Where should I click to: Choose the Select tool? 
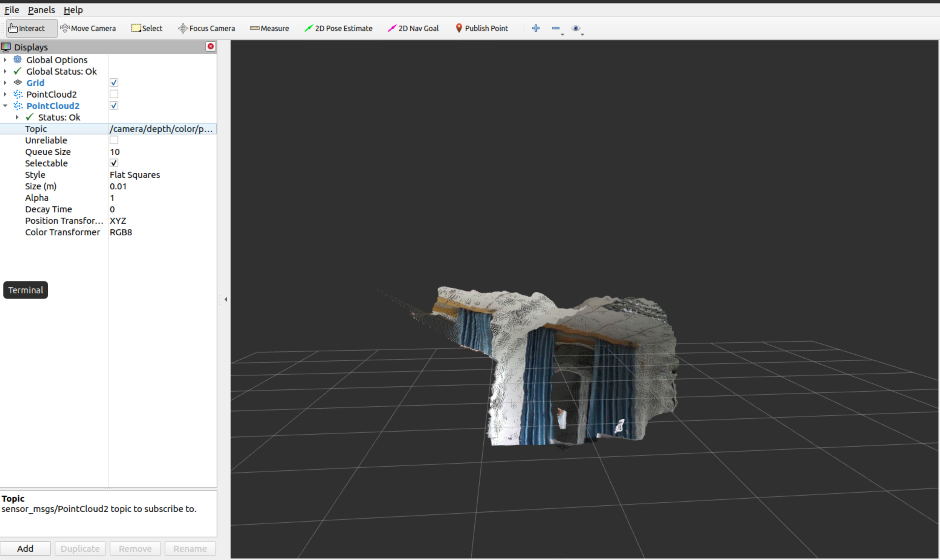click(147, 28)
